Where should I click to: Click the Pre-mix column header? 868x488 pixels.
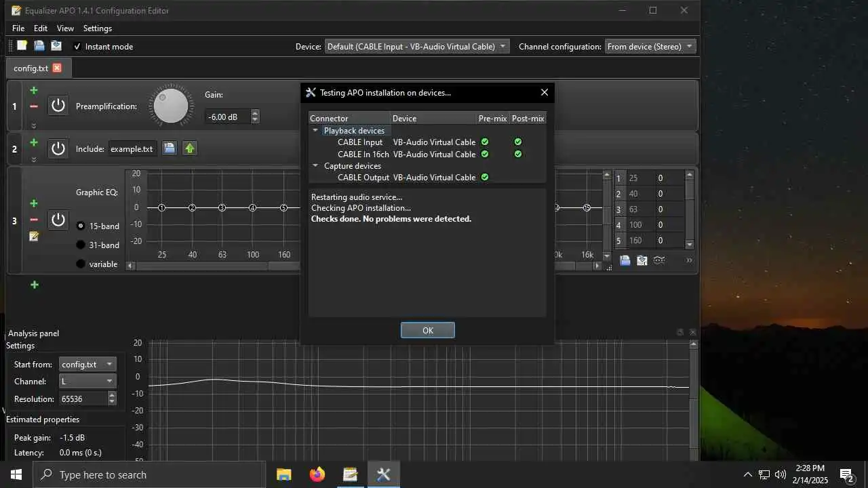coord(493,119)
